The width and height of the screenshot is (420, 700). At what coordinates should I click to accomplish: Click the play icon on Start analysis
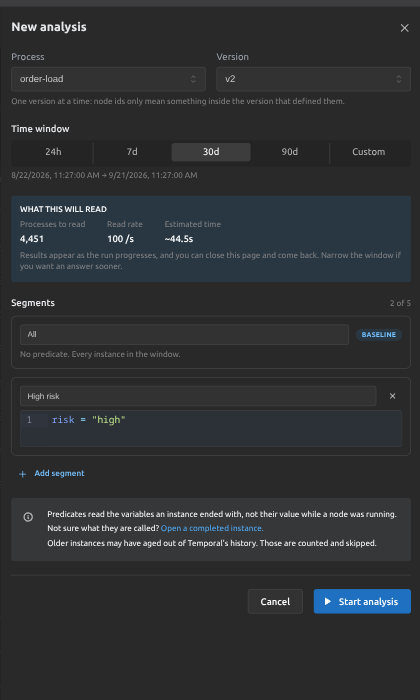click(328, 601)
